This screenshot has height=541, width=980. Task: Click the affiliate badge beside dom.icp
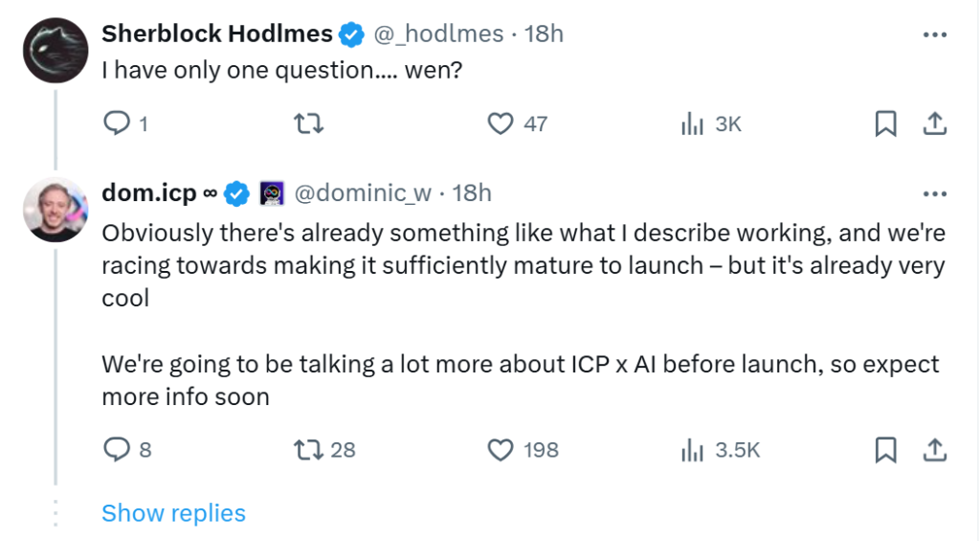pos(272,193)
